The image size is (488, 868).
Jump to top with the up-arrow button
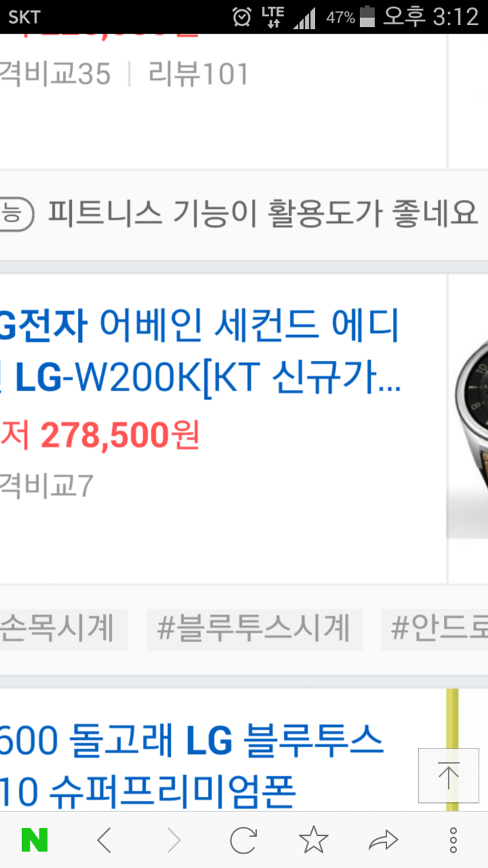[448, 775]
